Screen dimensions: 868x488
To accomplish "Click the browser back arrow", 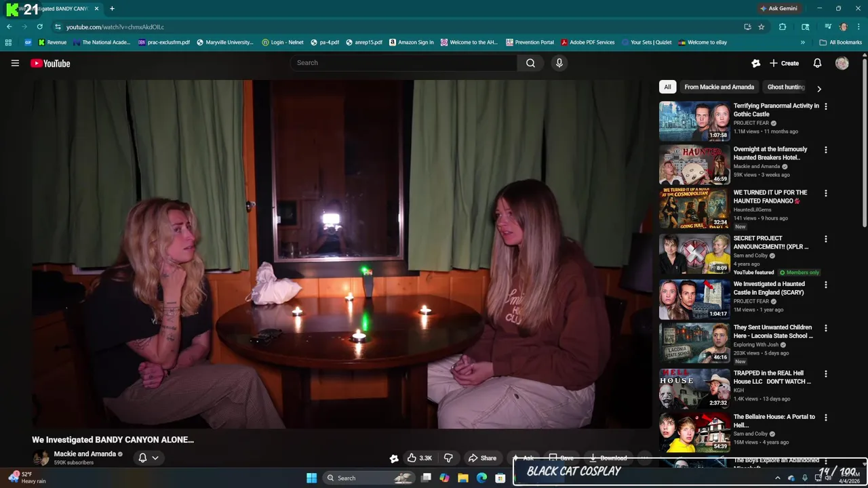I will click(x=9, y=27).
